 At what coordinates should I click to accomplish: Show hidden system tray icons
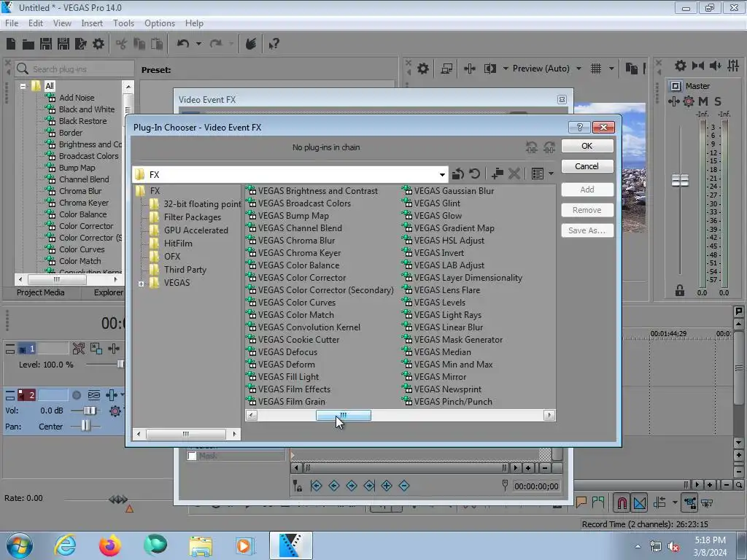click(x=638, y=546)
